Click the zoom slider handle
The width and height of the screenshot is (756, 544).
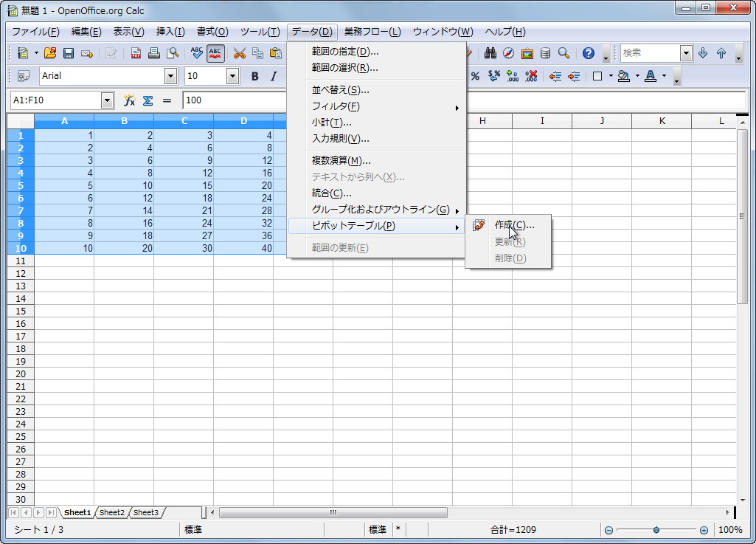[x=656, y=531]
